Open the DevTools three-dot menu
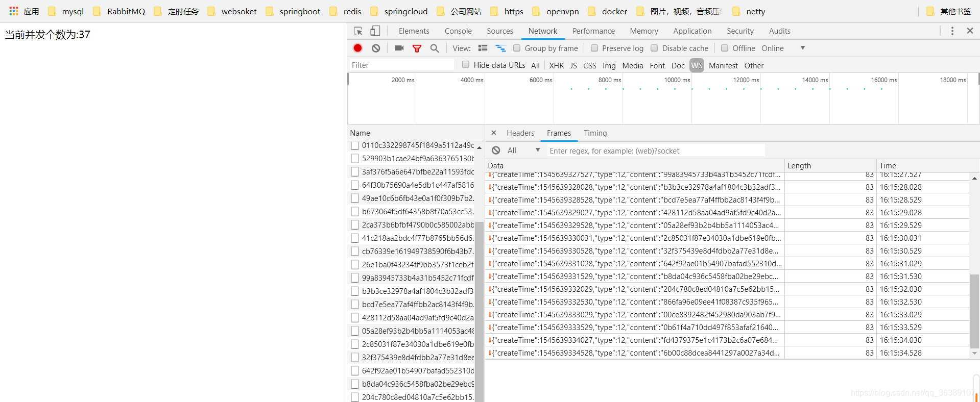The height and width of the screenshot is (402, 980). [x=952, y=31]
